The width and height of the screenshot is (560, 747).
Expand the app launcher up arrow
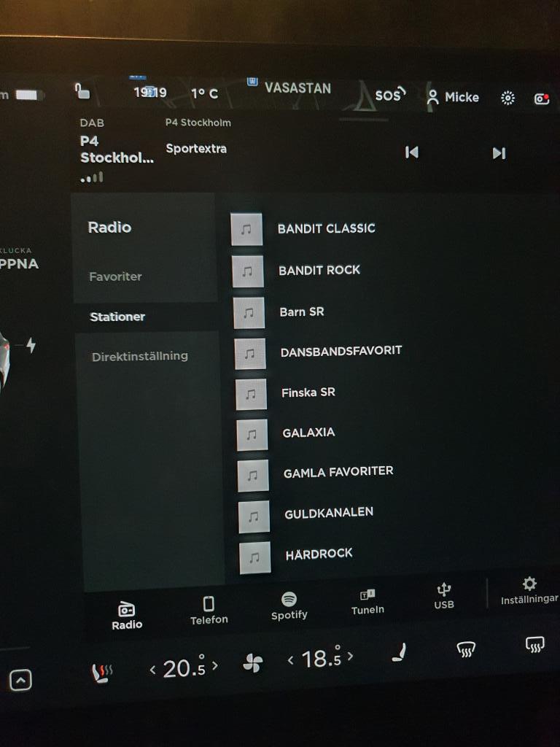point(20,681)
